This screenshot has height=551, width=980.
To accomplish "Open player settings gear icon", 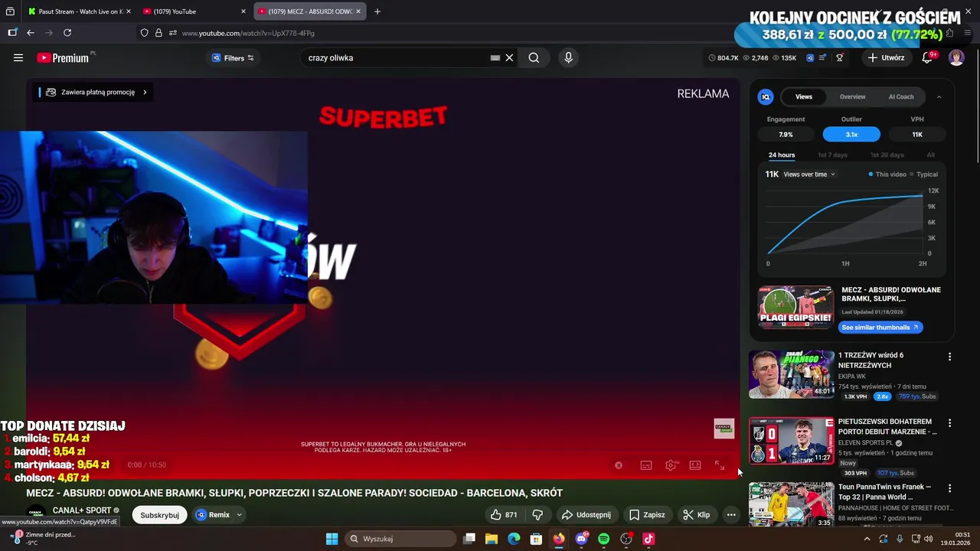I will pyautogui.click(x=671, y=465).
